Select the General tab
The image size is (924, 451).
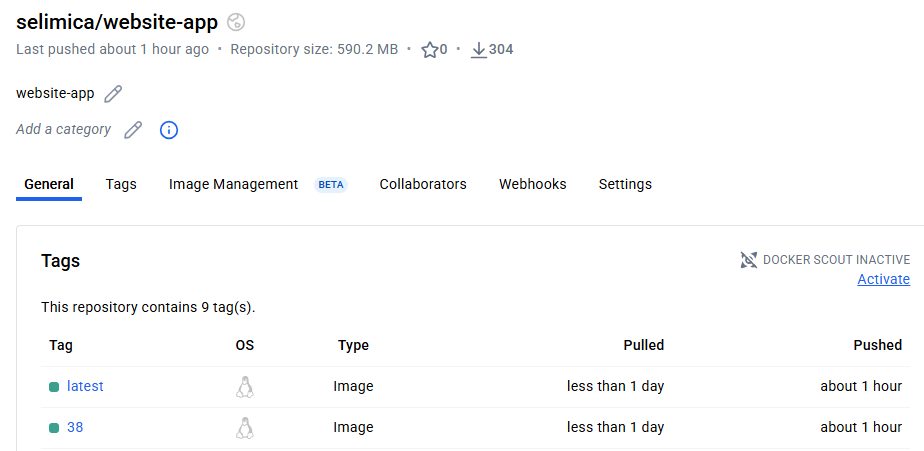coord(49,184)
